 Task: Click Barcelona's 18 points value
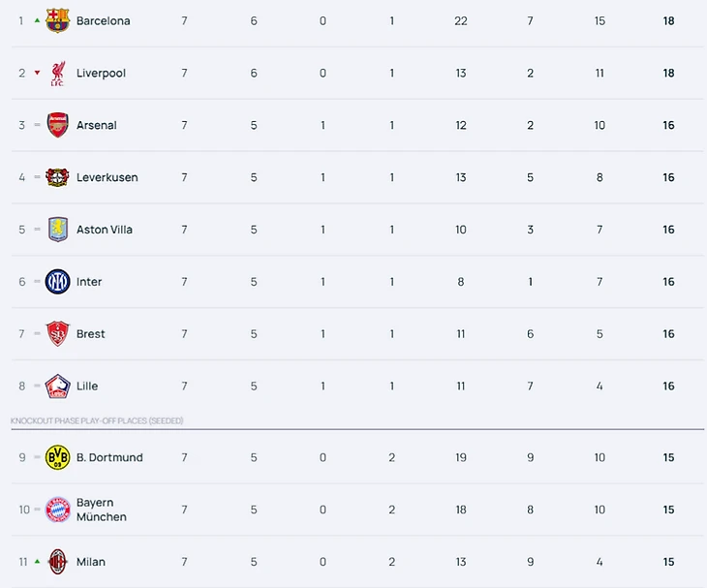[x=668, y=20]
